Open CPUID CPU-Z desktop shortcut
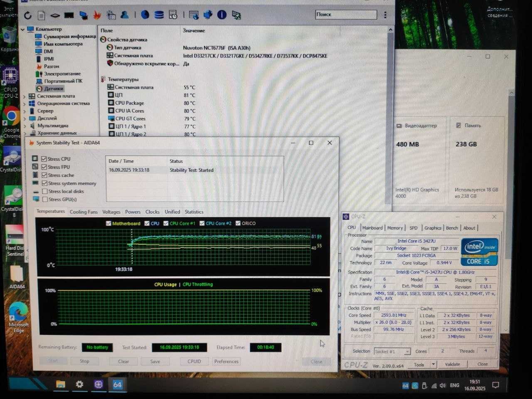 10,82
